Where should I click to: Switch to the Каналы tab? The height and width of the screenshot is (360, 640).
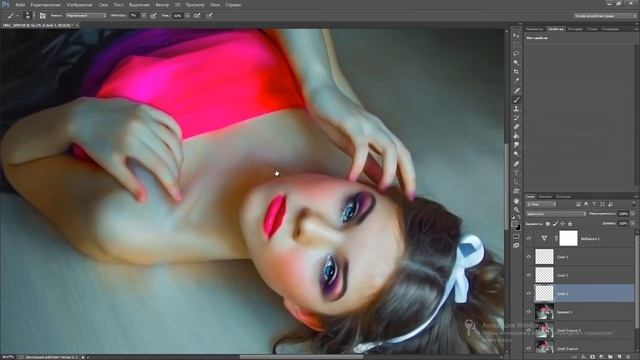click(545, 196)
